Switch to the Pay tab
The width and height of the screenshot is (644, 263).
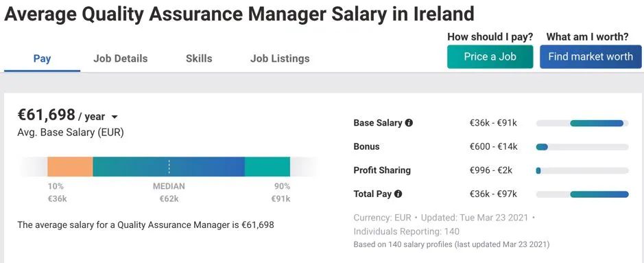[42, 59]
